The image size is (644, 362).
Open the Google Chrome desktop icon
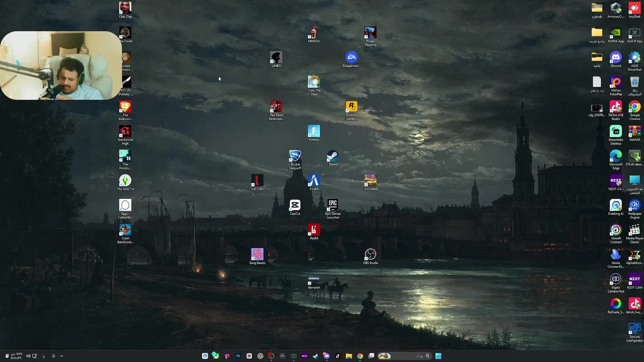coord(634,110)
